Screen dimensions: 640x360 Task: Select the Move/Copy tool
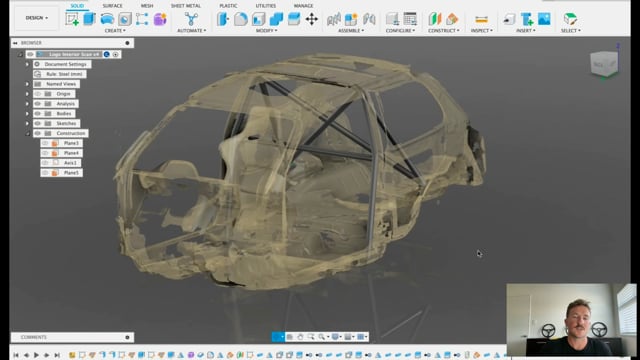point(312,19)
